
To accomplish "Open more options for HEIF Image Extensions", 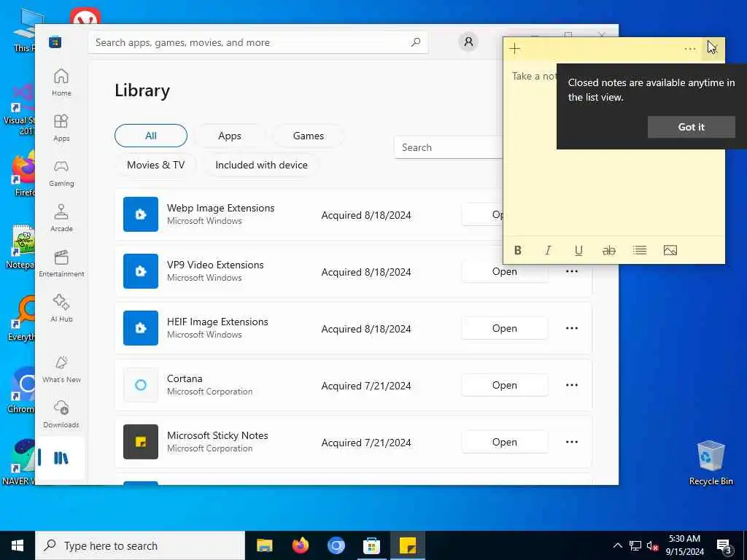I will pos(572,328).
